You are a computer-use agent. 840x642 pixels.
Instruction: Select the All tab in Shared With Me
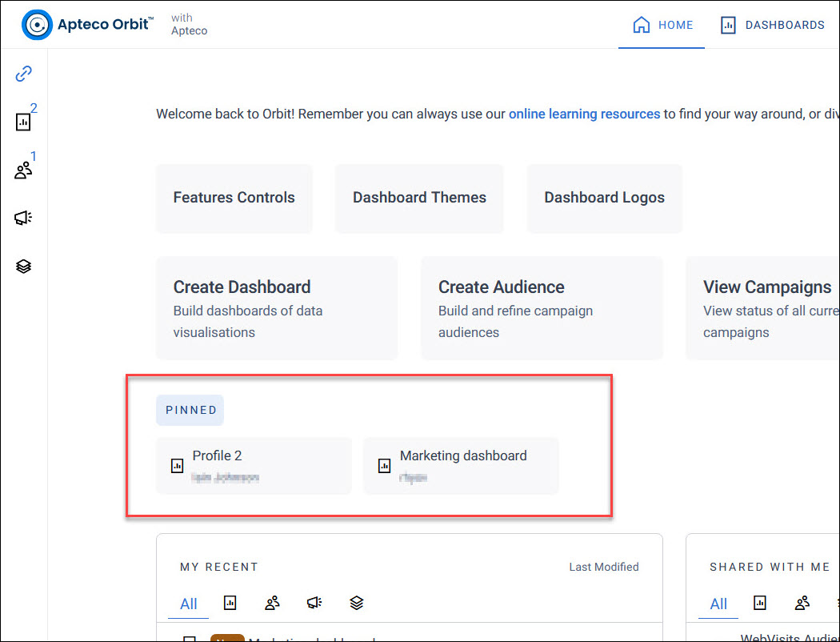[718, 604]
